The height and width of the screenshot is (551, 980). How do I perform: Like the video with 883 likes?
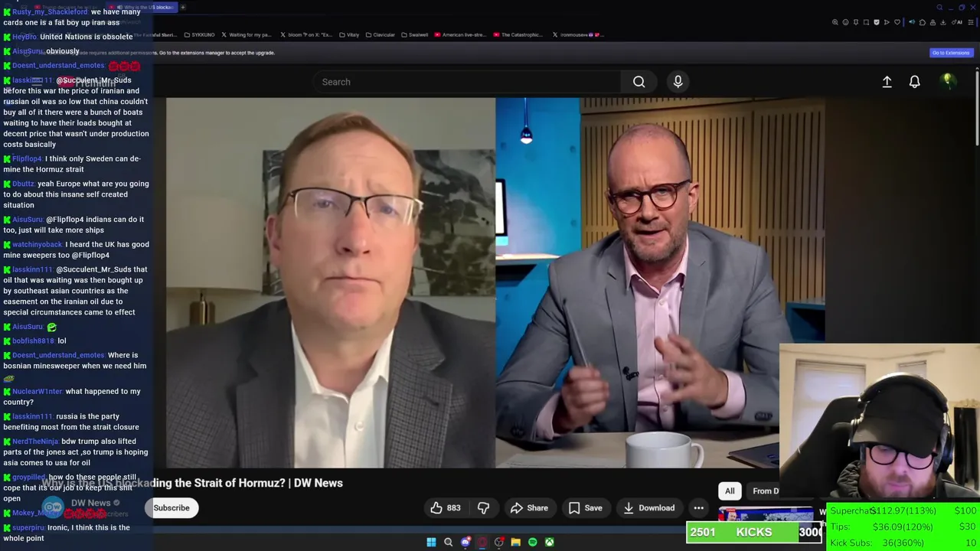click(x=445, y=508)
